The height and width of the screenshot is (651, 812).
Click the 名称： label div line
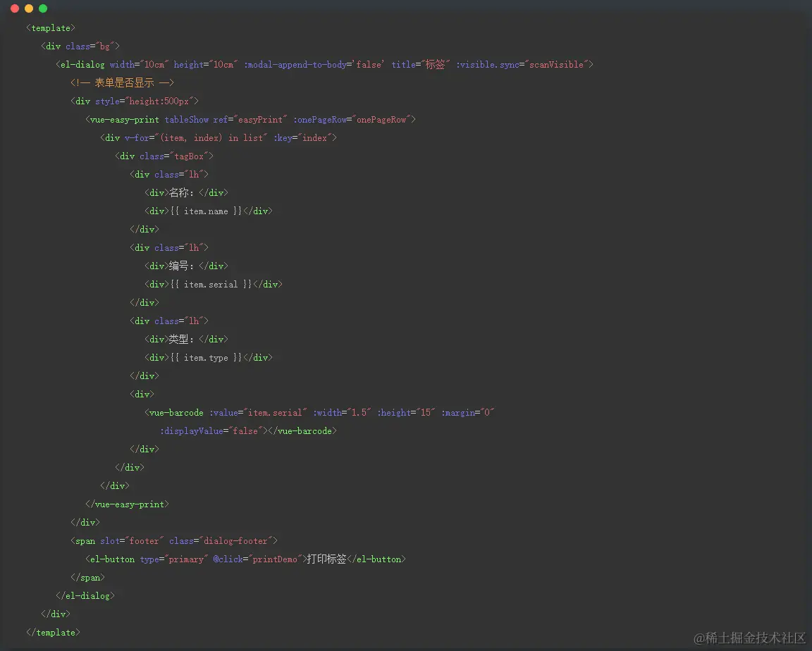click(x=186, y=192)
